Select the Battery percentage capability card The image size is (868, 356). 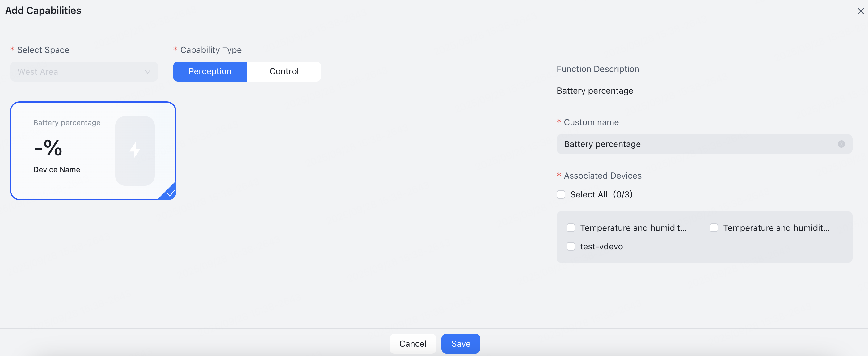pos(93,151)
